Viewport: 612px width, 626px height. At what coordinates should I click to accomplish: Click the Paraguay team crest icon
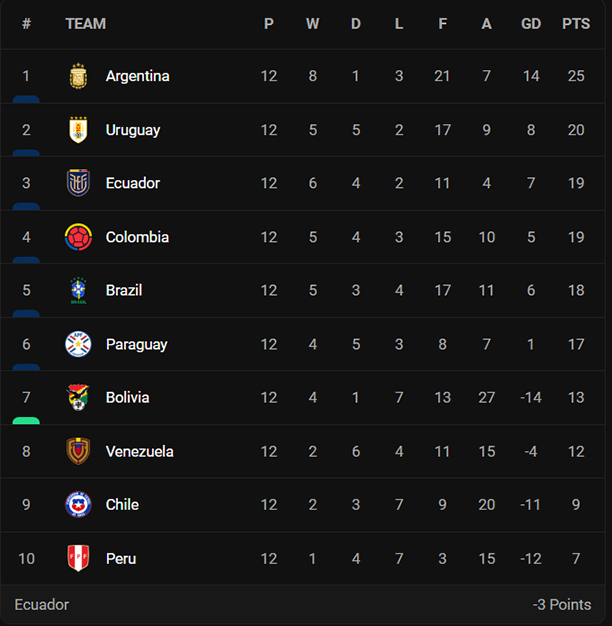pos(78,344)
